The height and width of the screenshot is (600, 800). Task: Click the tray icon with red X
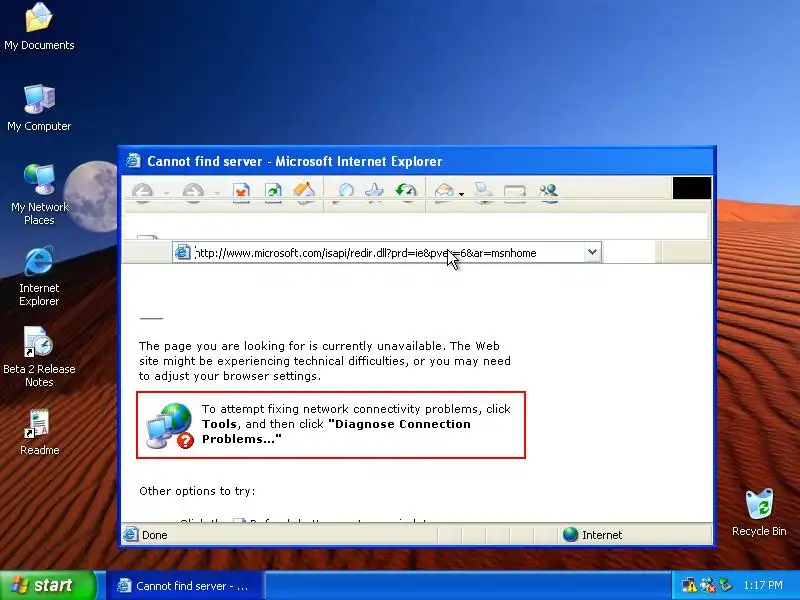point(708,585)
